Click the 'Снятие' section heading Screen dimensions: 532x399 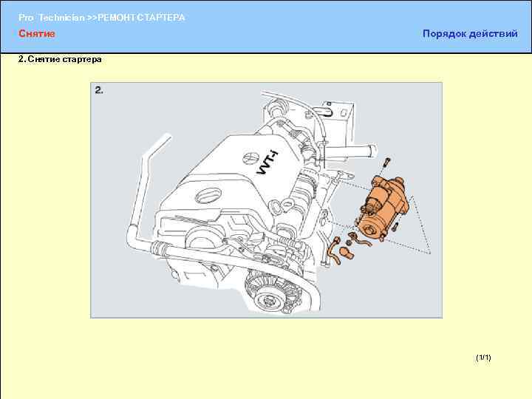(x=37, y=33)
